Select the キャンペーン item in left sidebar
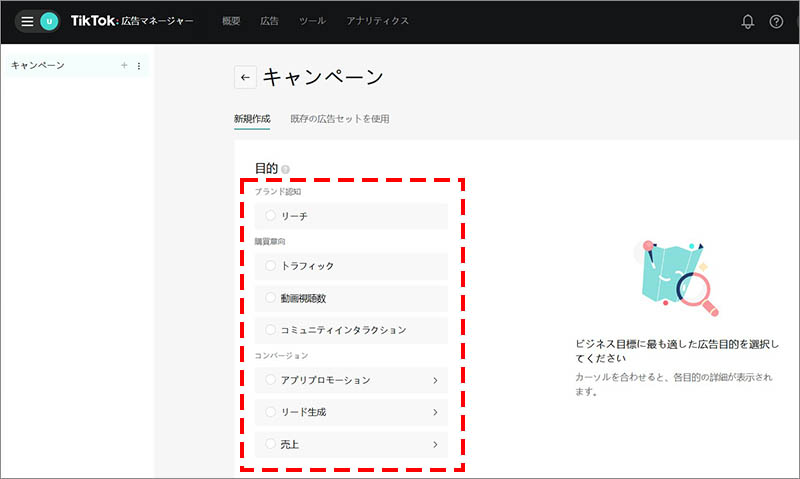 click(38, 66)
